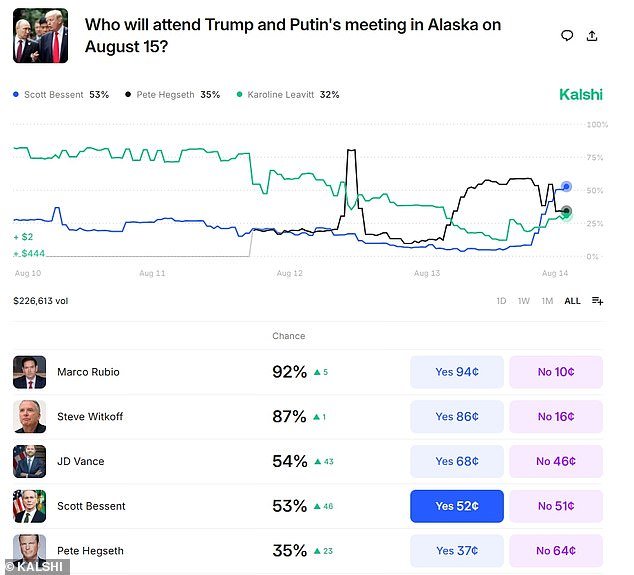Open the add-to-chart list icon beside ALL
This screenshot has height=575, width=634.
597,301
